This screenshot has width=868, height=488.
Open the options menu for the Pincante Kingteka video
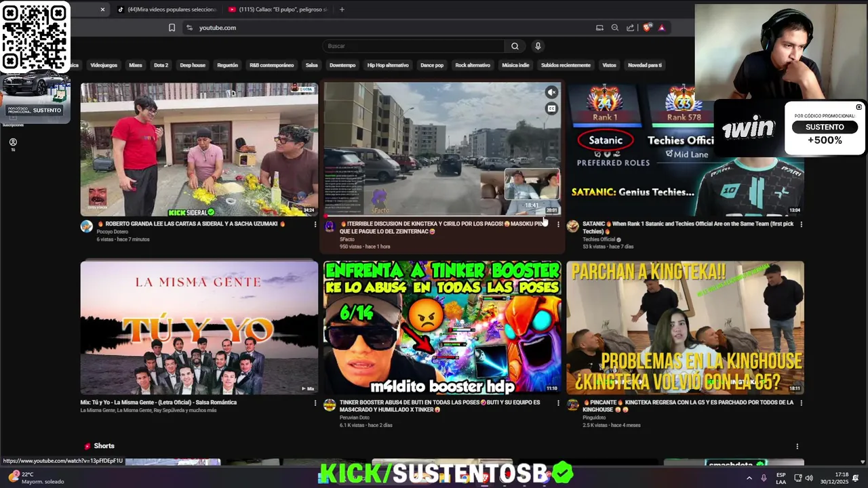(801, 403)
